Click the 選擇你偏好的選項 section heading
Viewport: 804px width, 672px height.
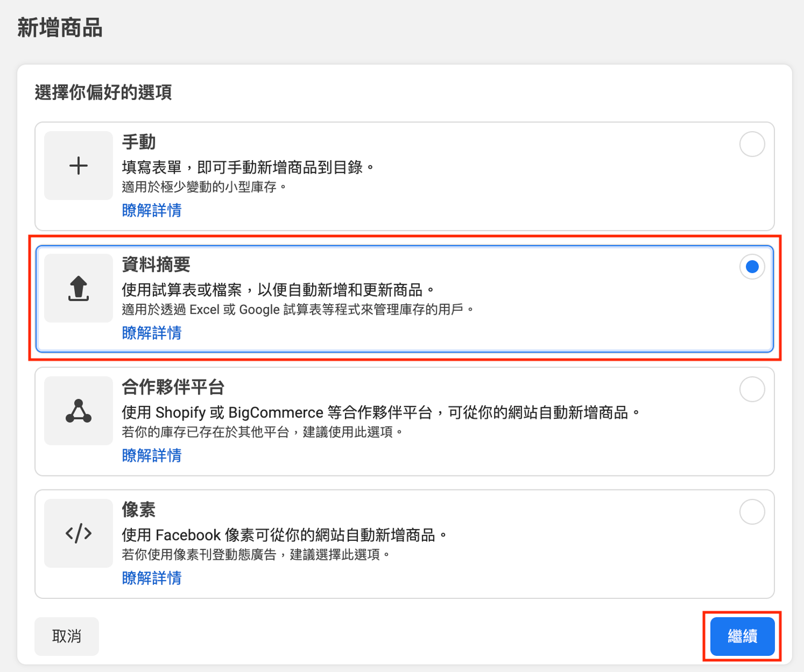point(103,92)
